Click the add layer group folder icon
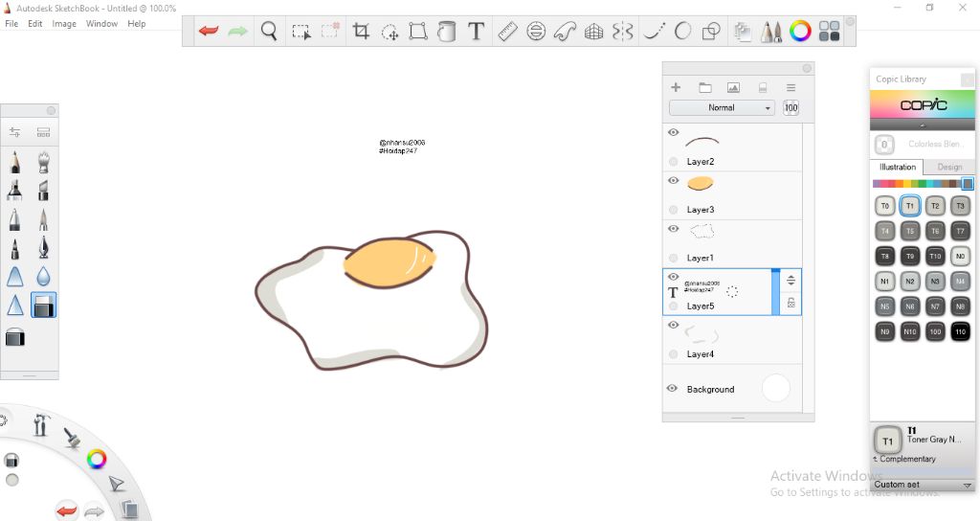The width and height of the screenshot is (980, 521). coord(705,87)
